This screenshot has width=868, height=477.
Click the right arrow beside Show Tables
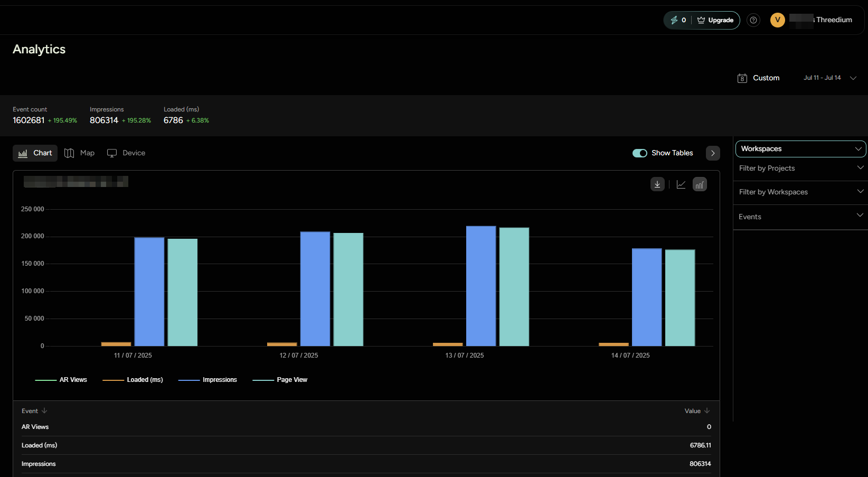click(713, 153)
